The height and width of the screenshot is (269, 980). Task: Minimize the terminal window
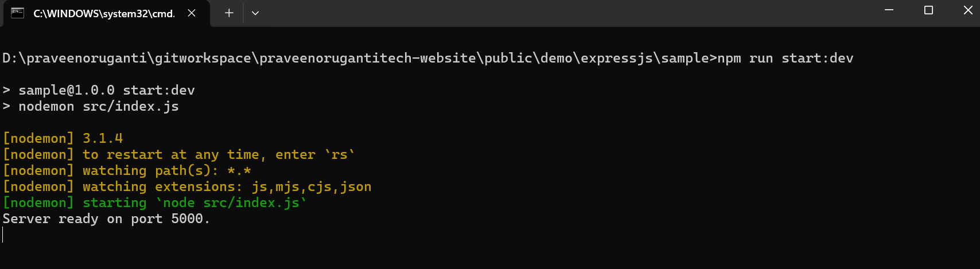pos(889,10)
